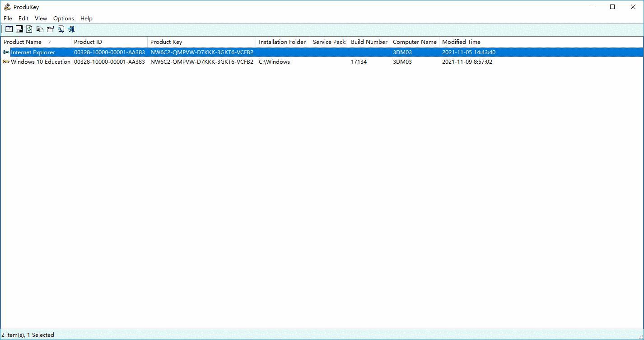The height and width of the screenshot is (340, 644).
Task: Sort by the Computer Name column header
Action: 415,42
